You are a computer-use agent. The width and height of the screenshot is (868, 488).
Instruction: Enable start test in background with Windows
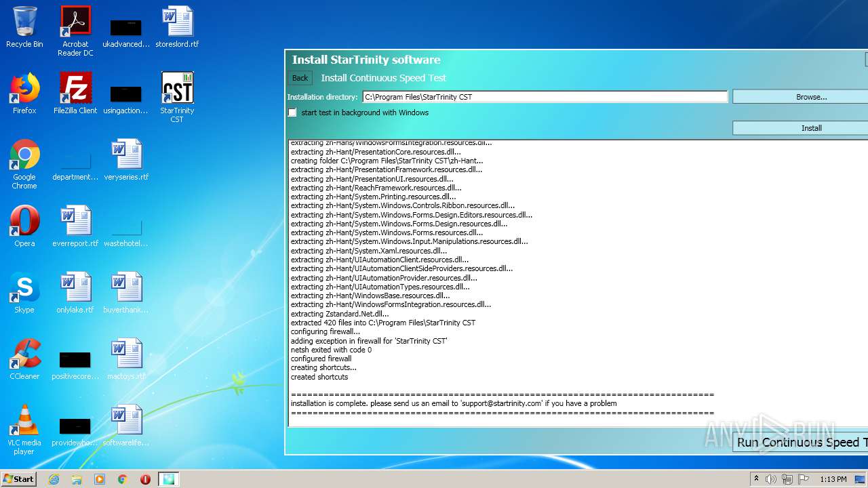coord(292,113)
